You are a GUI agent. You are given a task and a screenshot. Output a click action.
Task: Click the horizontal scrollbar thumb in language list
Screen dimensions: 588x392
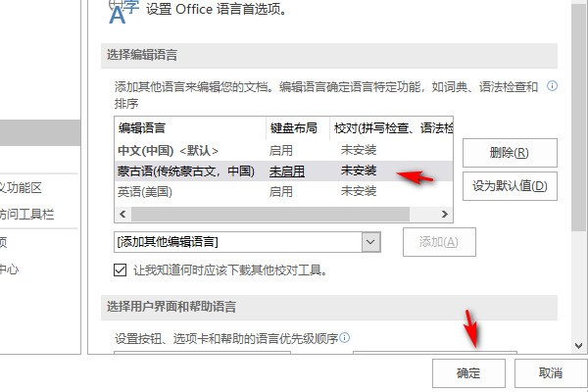coord(270,215)
